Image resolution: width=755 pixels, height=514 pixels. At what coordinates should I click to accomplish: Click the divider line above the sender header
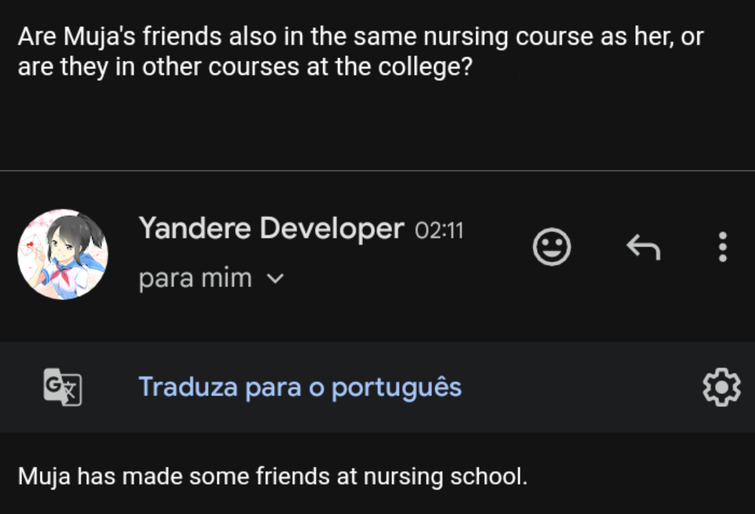(378, 171)
